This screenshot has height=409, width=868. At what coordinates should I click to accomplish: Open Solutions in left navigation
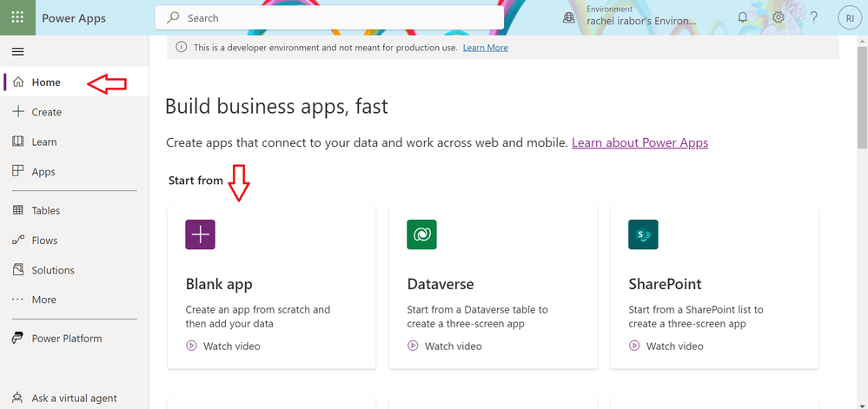pyautogui.click(x=74, y=270)
